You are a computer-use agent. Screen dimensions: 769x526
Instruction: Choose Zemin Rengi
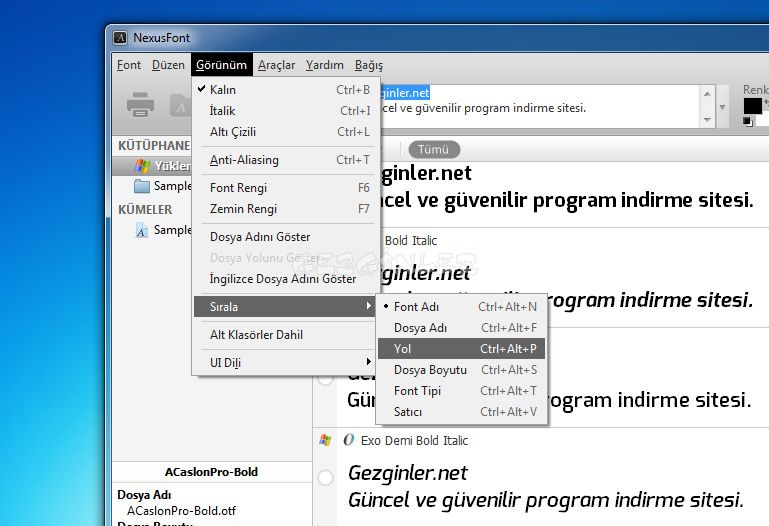tap(286, 209)
